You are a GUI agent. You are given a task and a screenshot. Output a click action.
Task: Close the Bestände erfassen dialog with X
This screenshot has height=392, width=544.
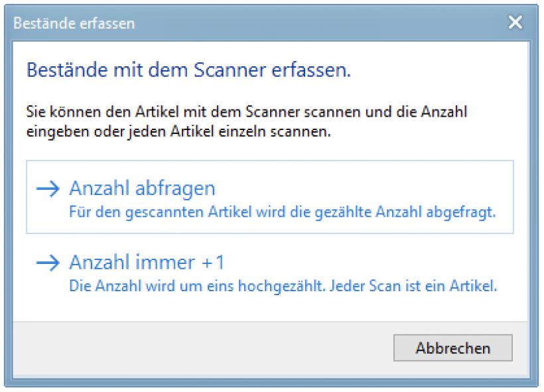tap(515, 23)
